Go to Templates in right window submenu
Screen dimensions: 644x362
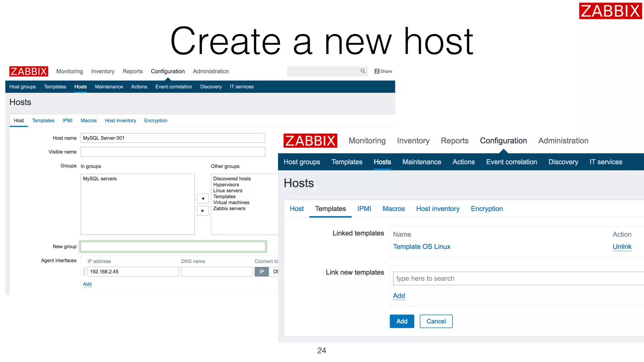(347, 162)
